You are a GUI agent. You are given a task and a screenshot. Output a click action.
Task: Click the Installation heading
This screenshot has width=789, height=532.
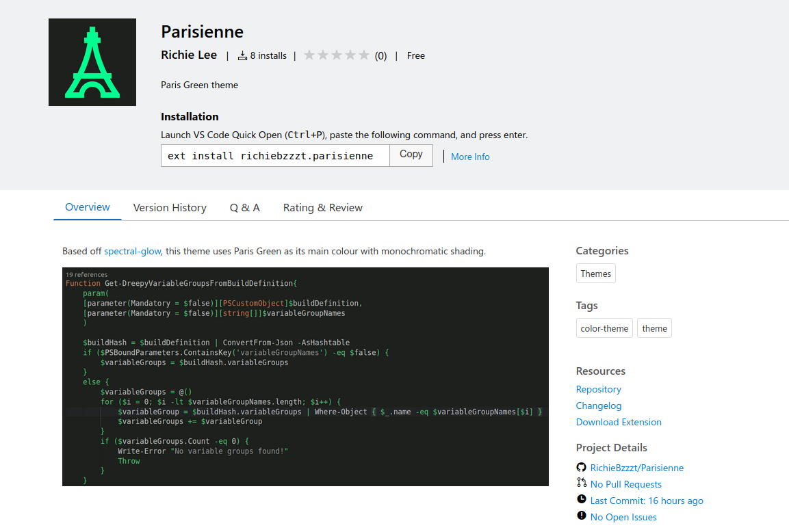[190, 117]
